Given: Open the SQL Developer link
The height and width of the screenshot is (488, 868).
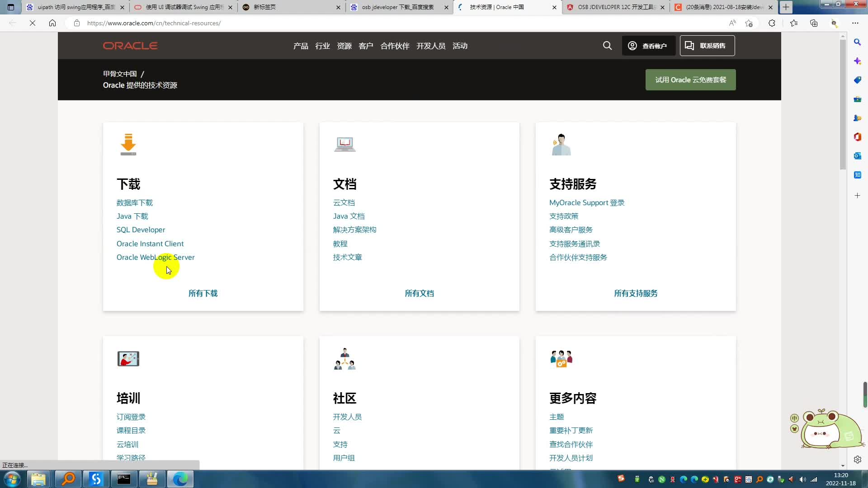Looking at the screenshot, I should [x=141, y=230].
